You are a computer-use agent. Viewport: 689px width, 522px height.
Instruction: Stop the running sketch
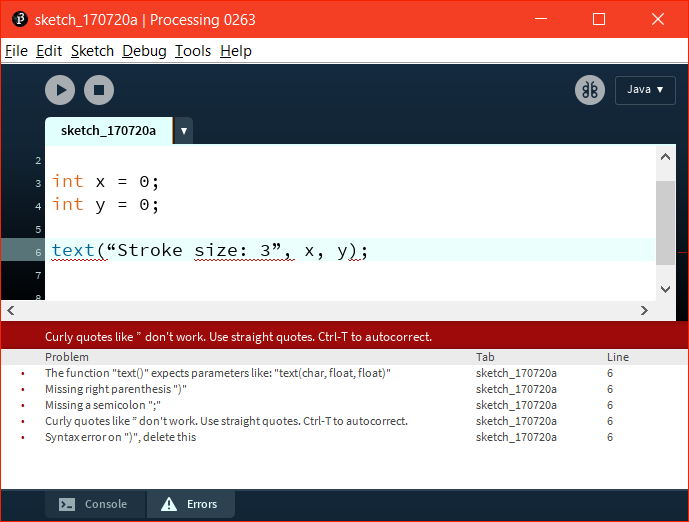click(x=99, y=90)
